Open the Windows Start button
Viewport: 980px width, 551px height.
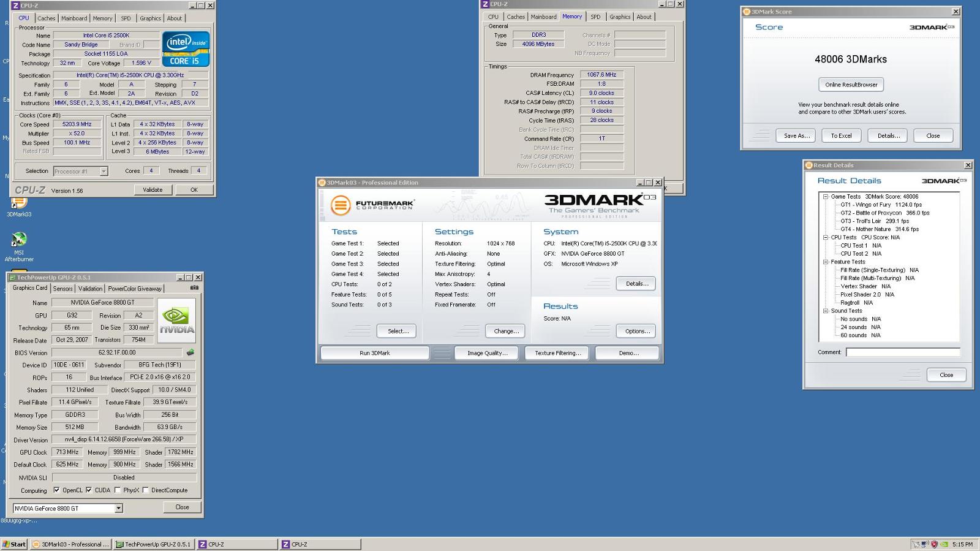14,544
